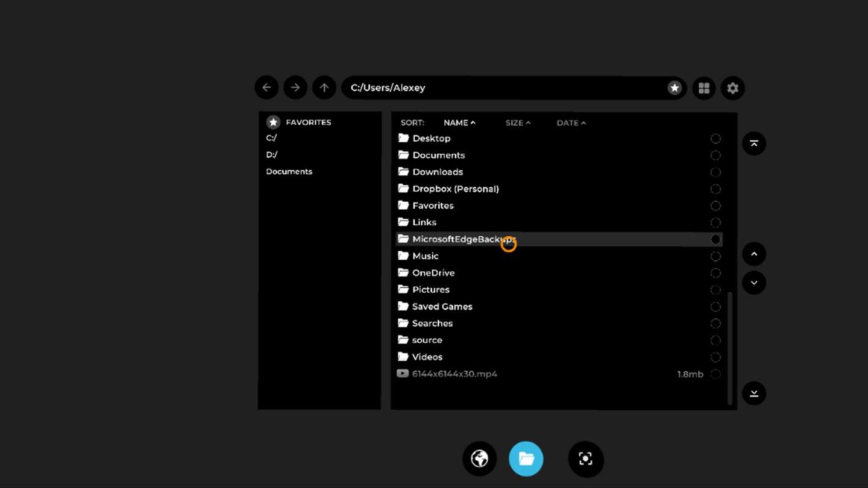
Task: Select the Desktop folder radio button
Action: click(x=715, y=139)
